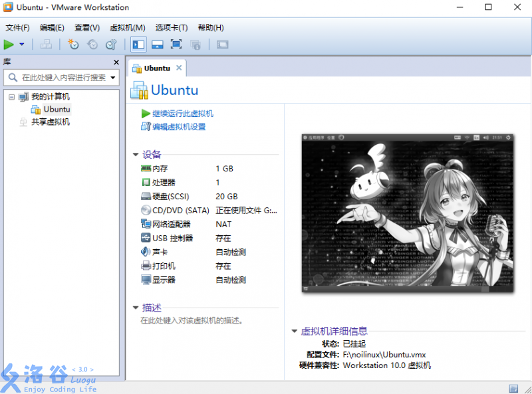Select the Ubuntu VM in library tree
Image resolution: width=532 pixels, height=394 pixels.
57,109
